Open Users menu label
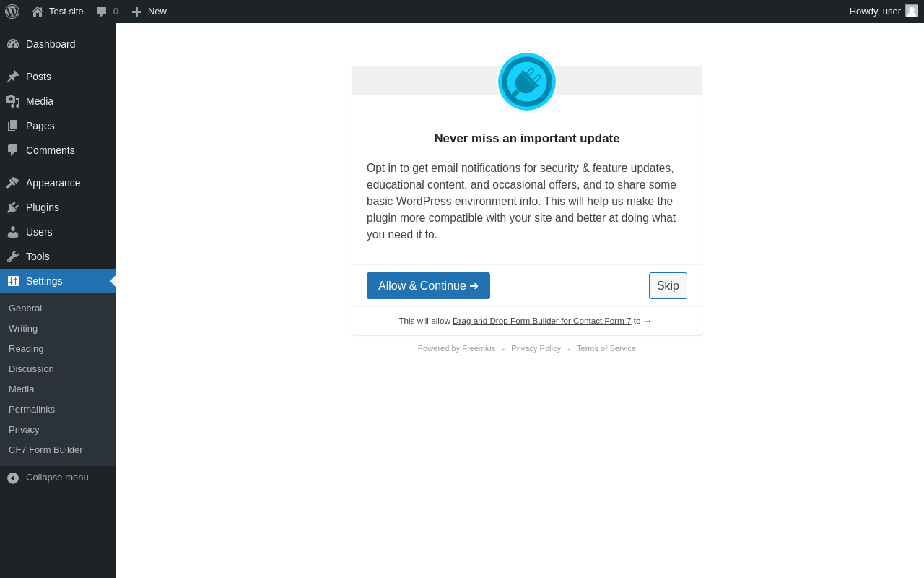Image resolution: width=924 pixels, height=578 pixels. (x=39, y=232)
